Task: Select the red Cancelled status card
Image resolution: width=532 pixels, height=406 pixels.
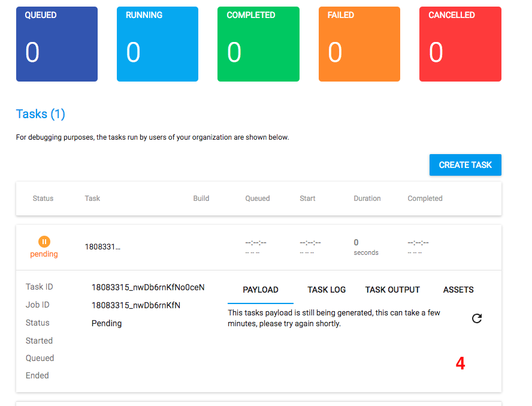Action: (460, 44)
